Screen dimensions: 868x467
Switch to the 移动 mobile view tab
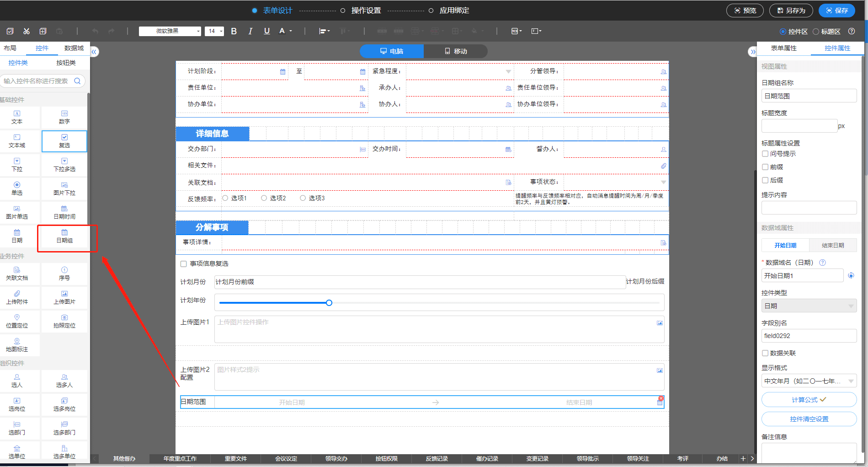pos(456,51)
